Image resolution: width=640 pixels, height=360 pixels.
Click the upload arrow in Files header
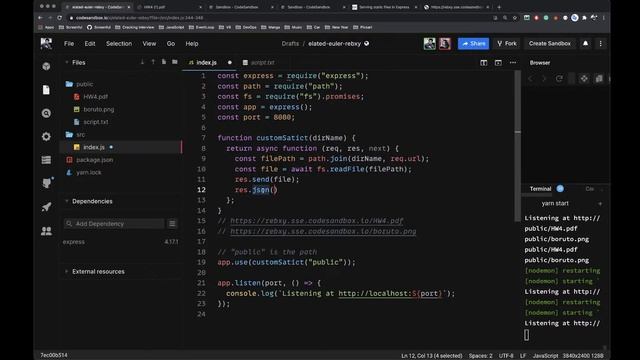153,62
